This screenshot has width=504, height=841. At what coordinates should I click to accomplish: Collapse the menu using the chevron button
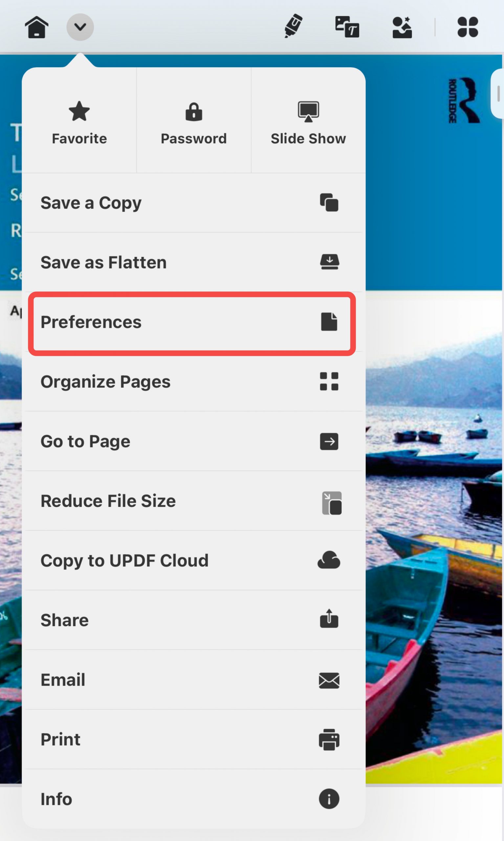pyautogui.click(x=80, y=27)
